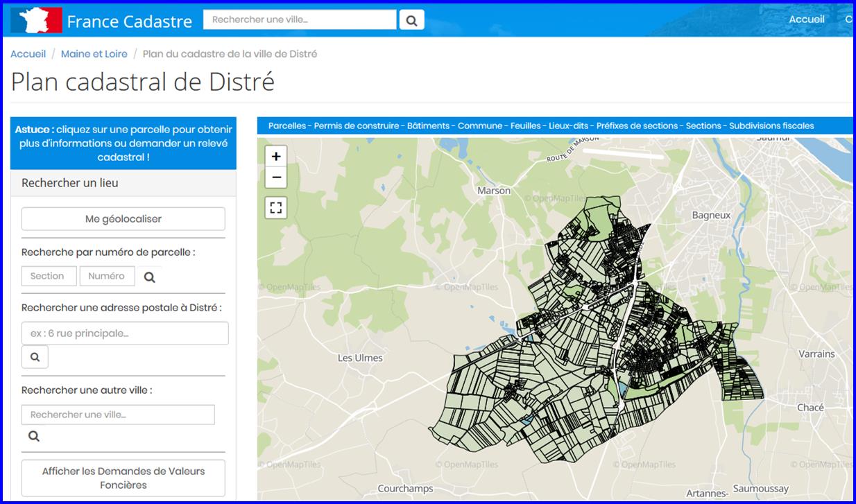Viewport: 856px width, 504px height.
Task: Click the Varrains label on map
Action: (x=817, y=354)
